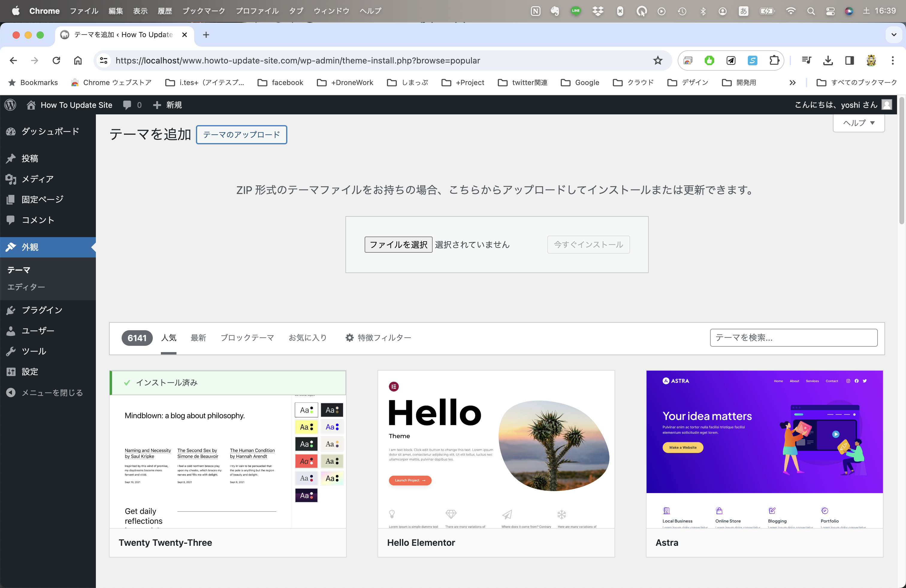Viewport: 906px width, 588px height.
Task: Open the デザイン bookmarks folder
Action: click(688, 83)
